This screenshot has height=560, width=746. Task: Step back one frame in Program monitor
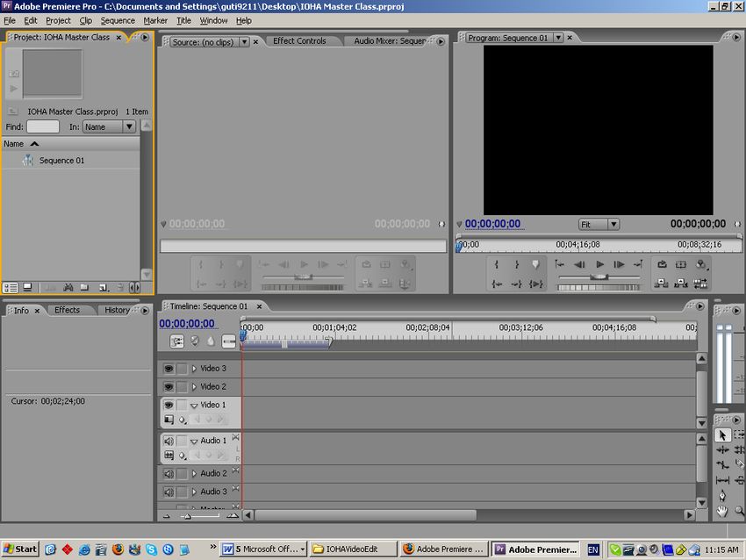(579, 264)
